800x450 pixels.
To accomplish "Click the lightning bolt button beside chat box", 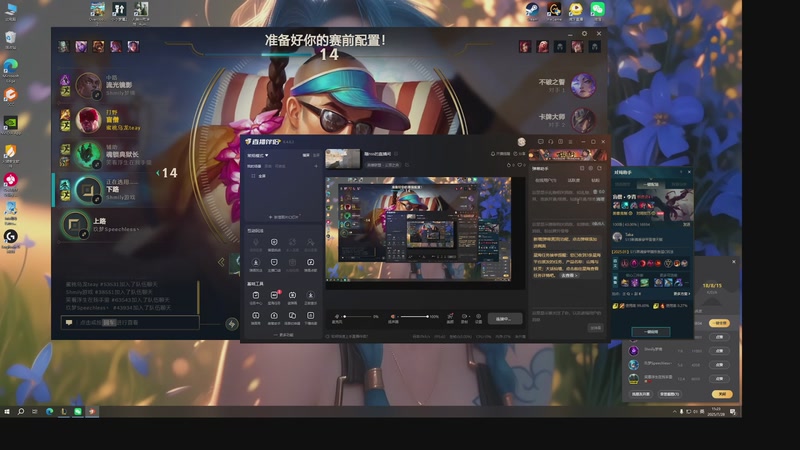I will click(x=232, y=323).
